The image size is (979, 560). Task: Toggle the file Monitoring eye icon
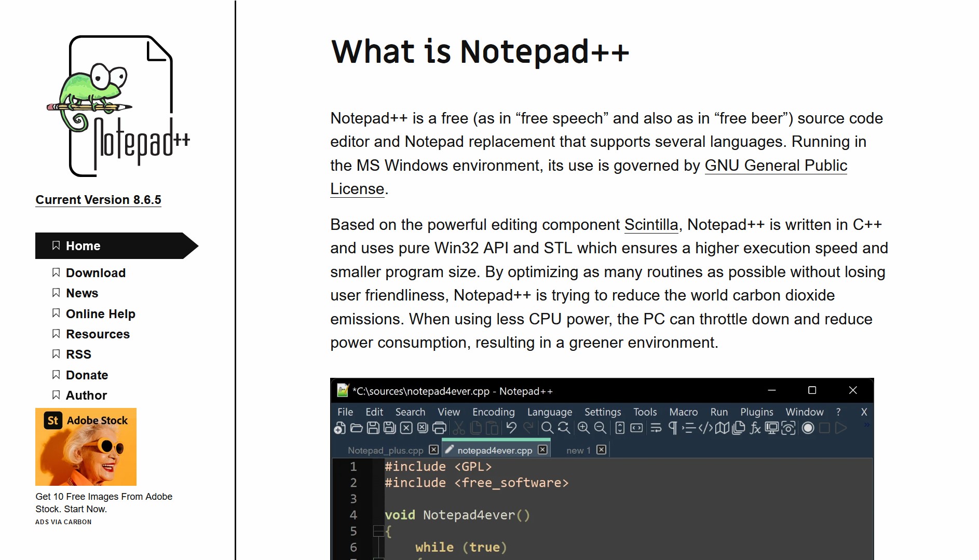coord(788,428)
